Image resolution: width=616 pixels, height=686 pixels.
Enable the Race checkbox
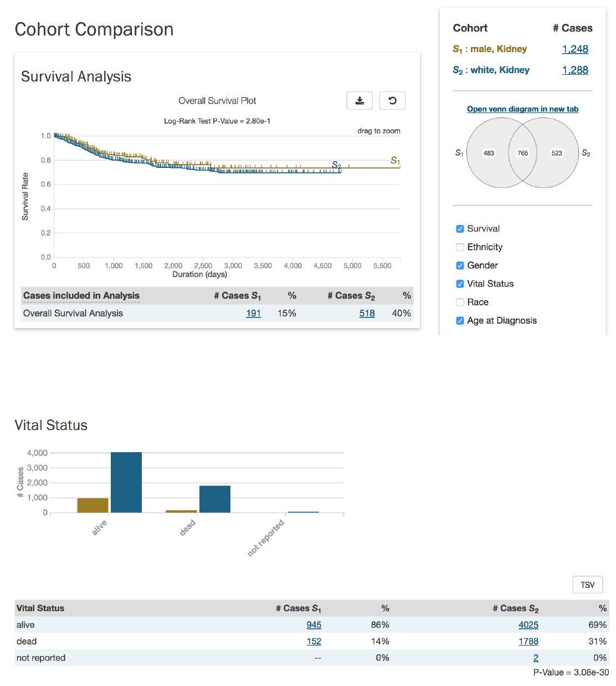pos(460,302)
